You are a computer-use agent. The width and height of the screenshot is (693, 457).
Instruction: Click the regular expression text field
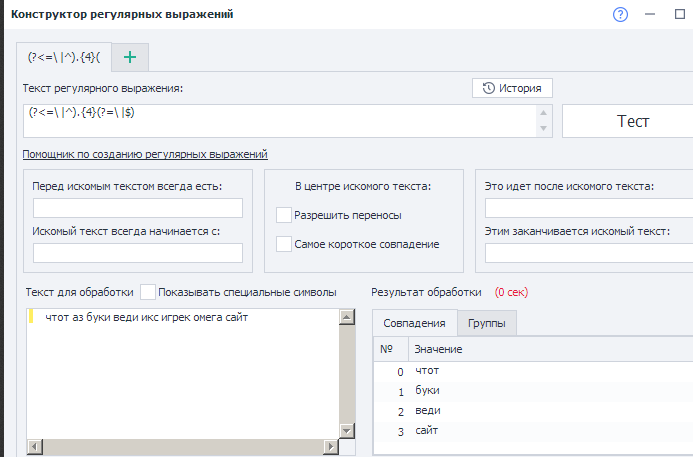pos(279,121)
